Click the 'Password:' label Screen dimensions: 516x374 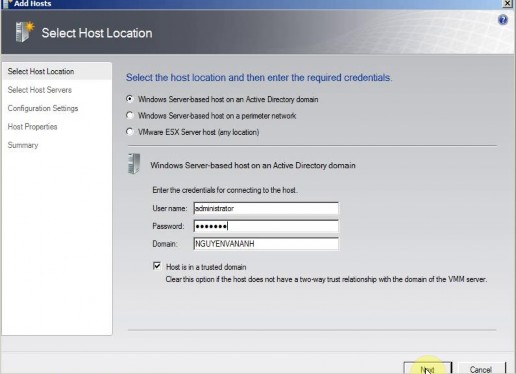pos(168,226)
